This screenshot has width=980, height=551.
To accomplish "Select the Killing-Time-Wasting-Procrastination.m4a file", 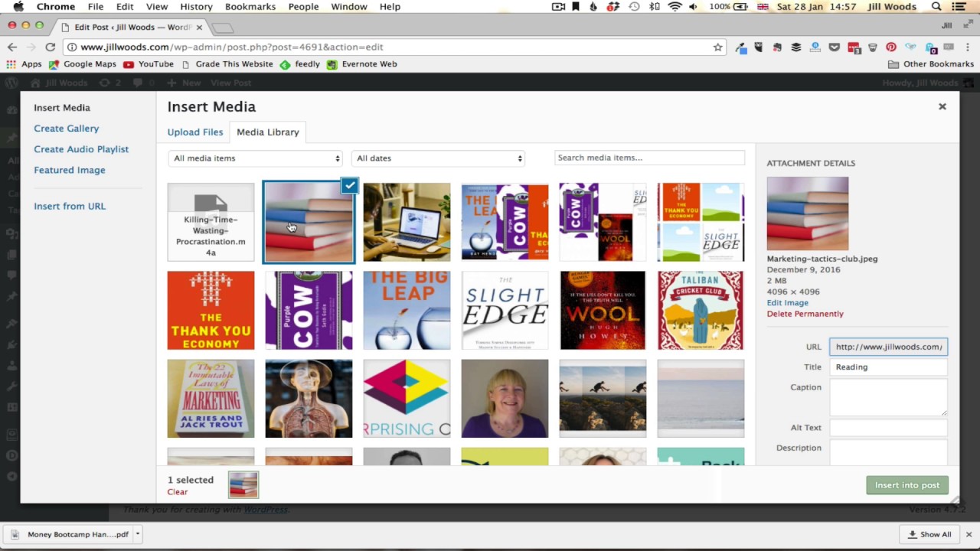I will [x=211, y=222].
